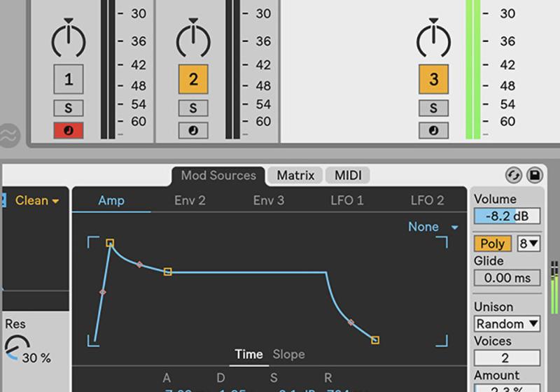Open the Random unison mode dropdown
The image size is (560, 392).
point(507,323)
